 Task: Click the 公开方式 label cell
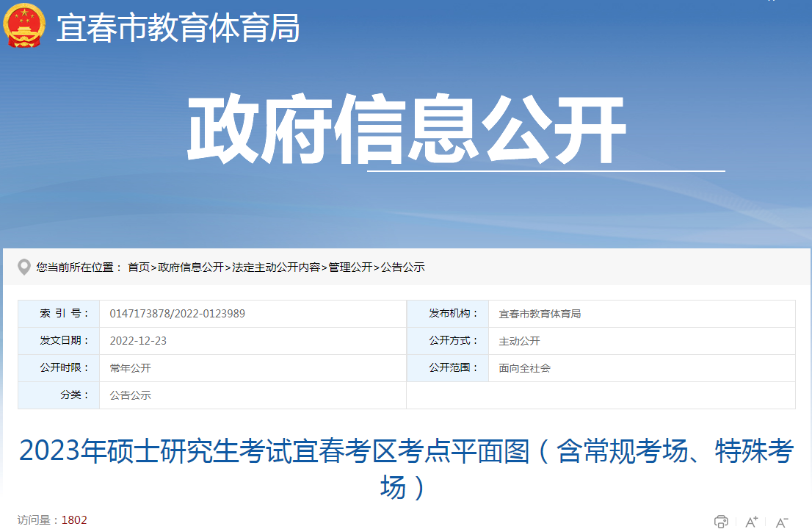pos(448,341)
